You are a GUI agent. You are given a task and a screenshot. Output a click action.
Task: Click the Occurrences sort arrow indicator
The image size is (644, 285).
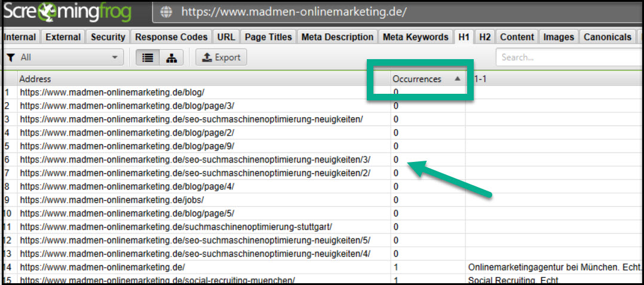click(x=458, y=79)
